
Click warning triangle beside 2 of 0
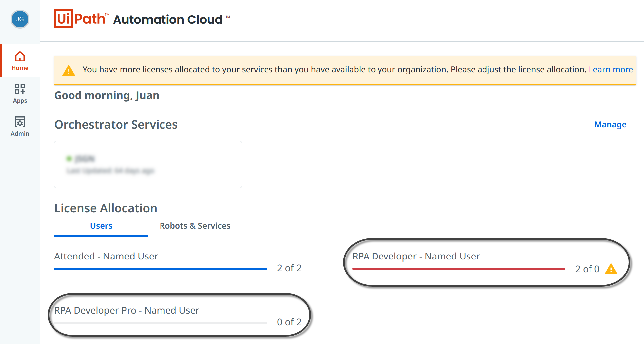tap(611, 269)
